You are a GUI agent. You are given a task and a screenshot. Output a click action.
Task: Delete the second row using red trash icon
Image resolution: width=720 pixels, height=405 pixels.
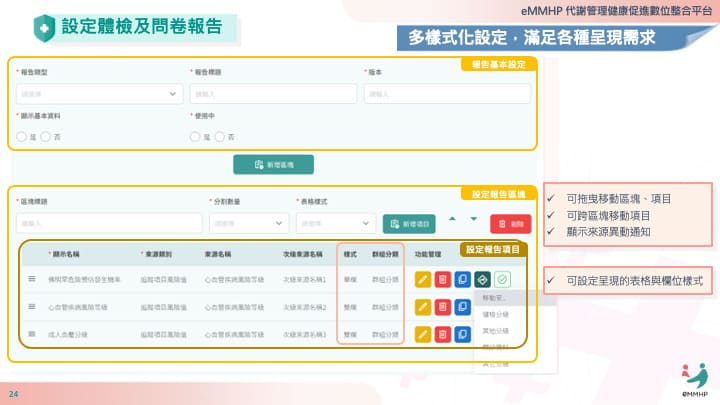pyautogui.click(x=442, y=306)
